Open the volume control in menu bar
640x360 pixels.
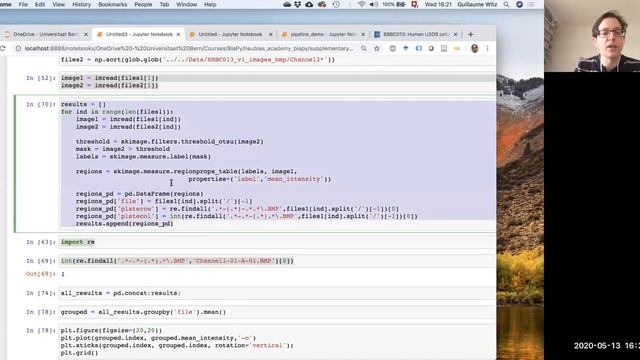(x=373, y=4)
